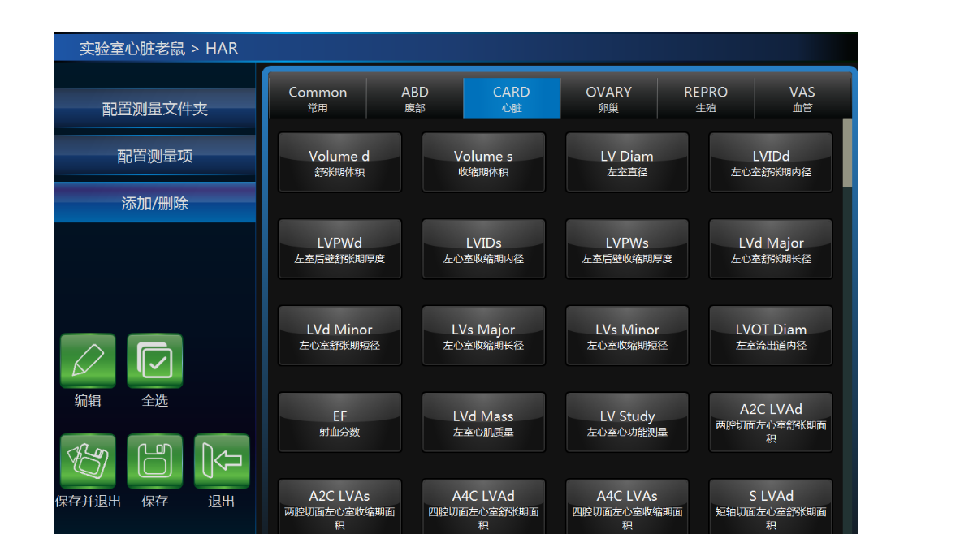Click the Save and Exit (保存并退出) icon
The image size is (973, 560).
(x=88, y=461)
